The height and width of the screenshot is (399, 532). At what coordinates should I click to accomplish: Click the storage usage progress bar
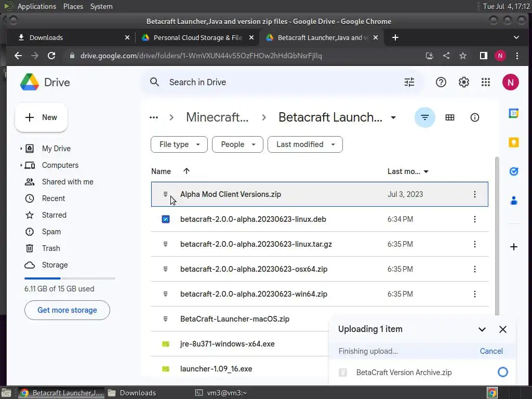point(70,278)
